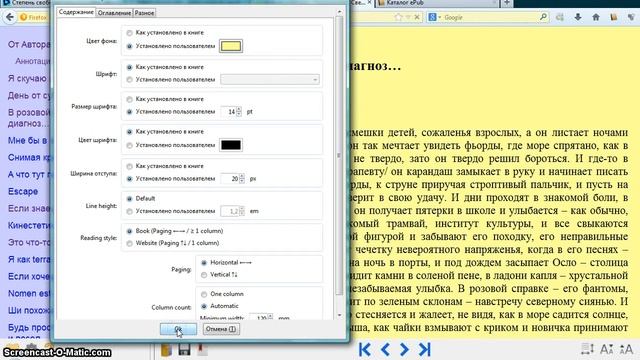
Task: Click the stop loading X in address bar
Action: point(417,17)
